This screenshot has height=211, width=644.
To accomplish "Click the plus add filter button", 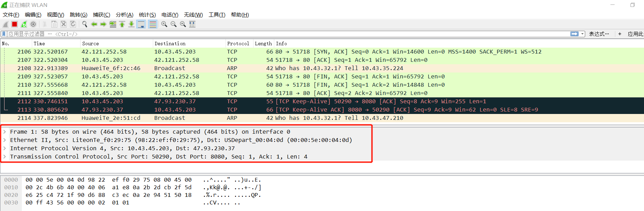I will click(620, 34).
